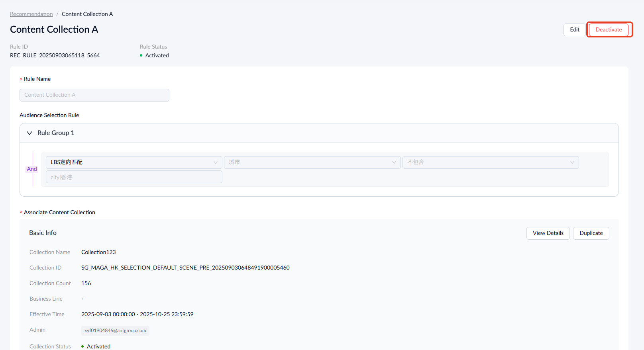The image size is (644, 350).
Task: Click the Rule ID value REC_RULE_20250903065118_5664
Action: tap(55, 56)
